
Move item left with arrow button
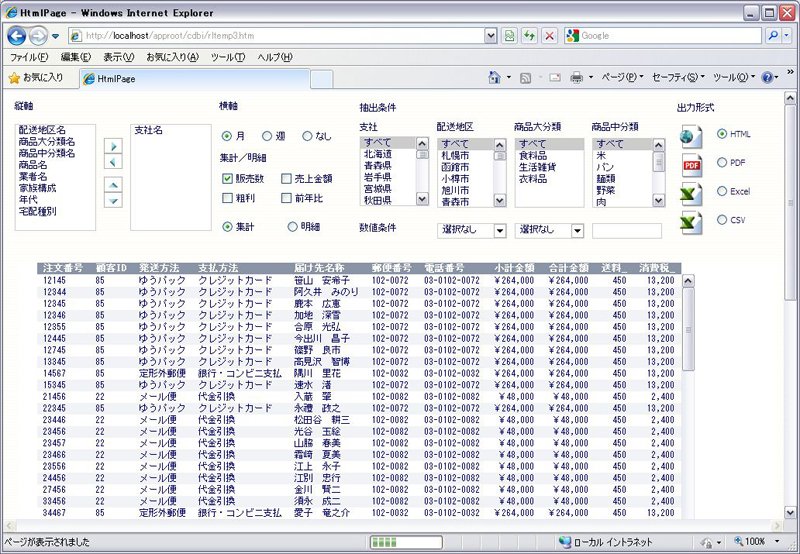(x=113, y=161)
